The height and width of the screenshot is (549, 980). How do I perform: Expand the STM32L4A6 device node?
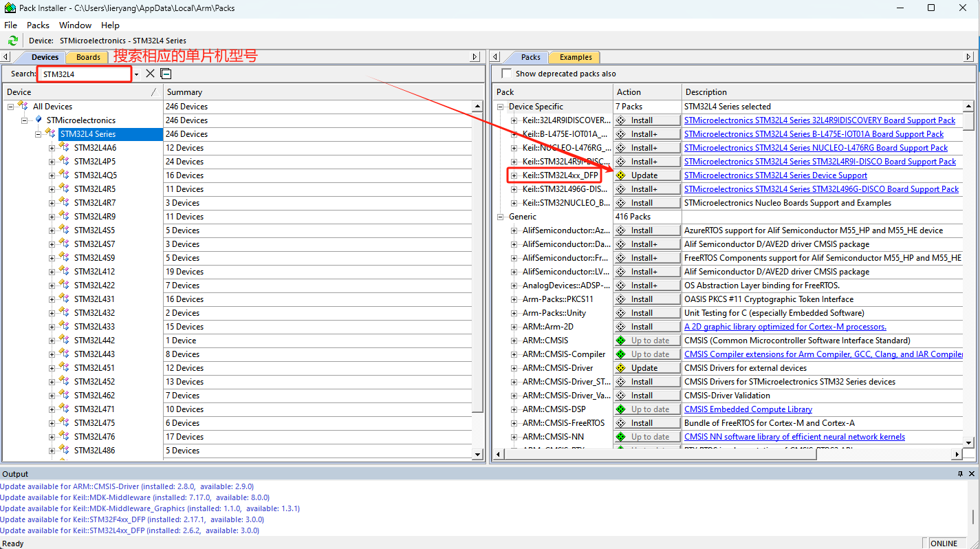[x=52, y=148]
